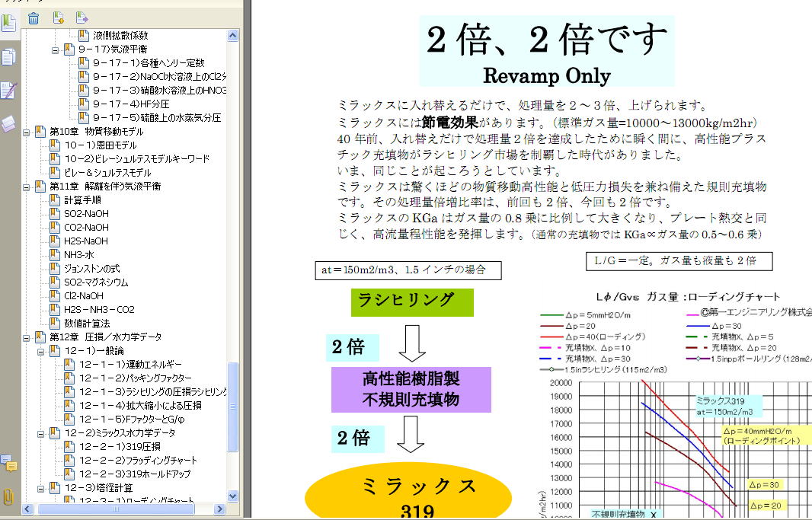Open bookmark H2S-NH3-CO2

pyautogui.click(x=100, y=309)
